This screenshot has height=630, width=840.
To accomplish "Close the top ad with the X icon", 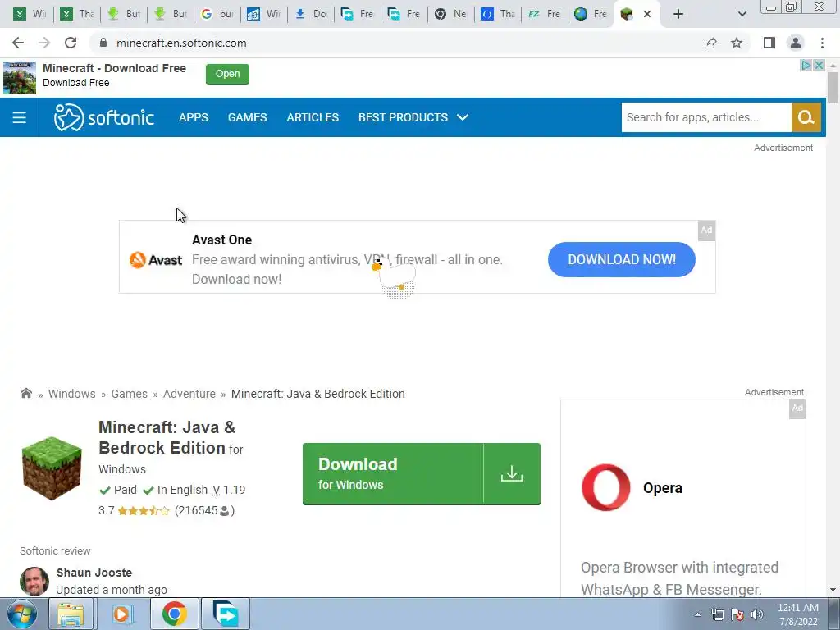I will click(819, 66).
